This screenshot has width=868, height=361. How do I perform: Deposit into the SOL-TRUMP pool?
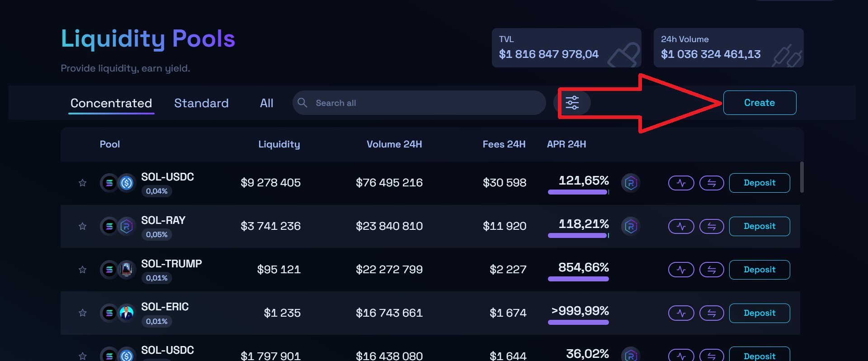759,270
